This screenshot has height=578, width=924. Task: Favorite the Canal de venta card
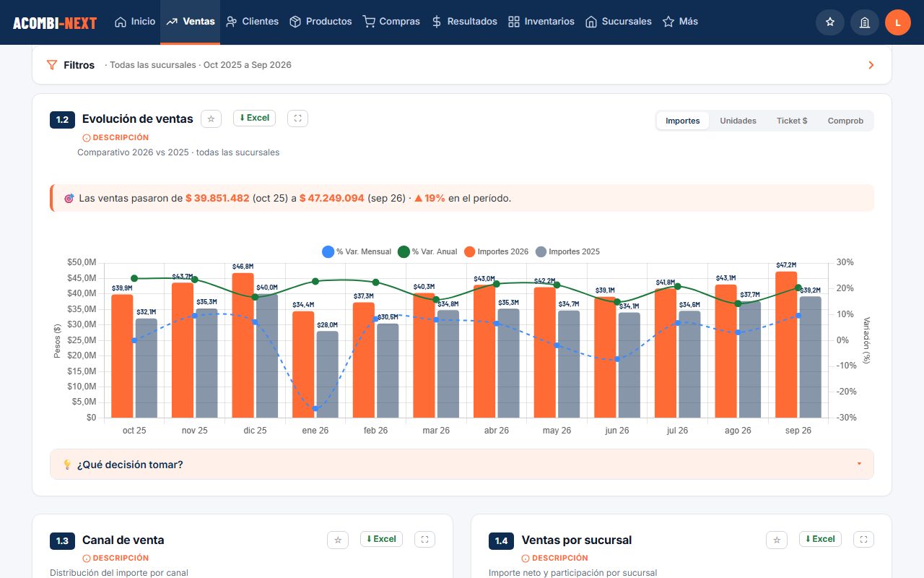(x=338, y=540)
